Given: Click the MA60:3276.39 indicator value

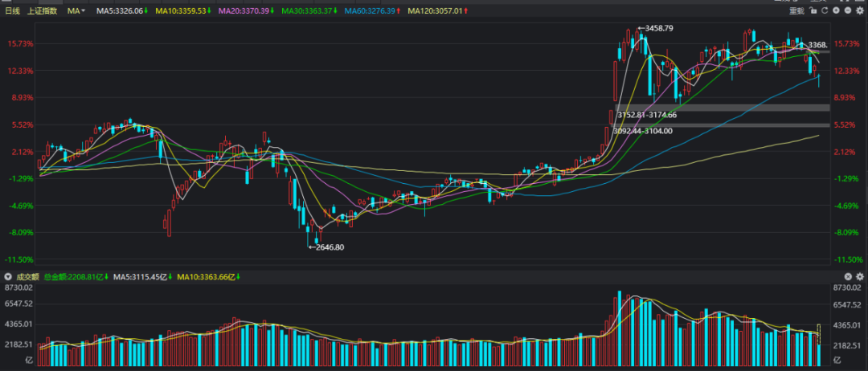Looking at the screenshot, I should 372,11.
